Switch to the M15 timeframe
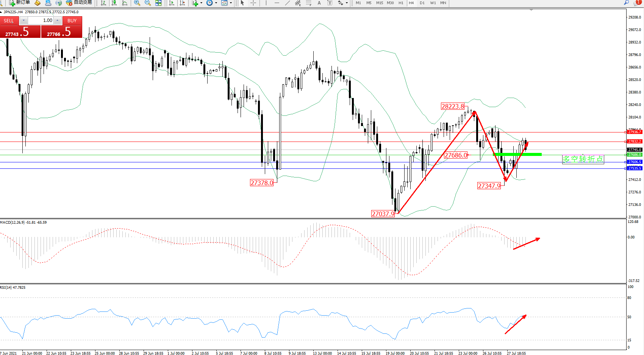The width and height of the screenshot is (644, 355). [x=379, y=3]
